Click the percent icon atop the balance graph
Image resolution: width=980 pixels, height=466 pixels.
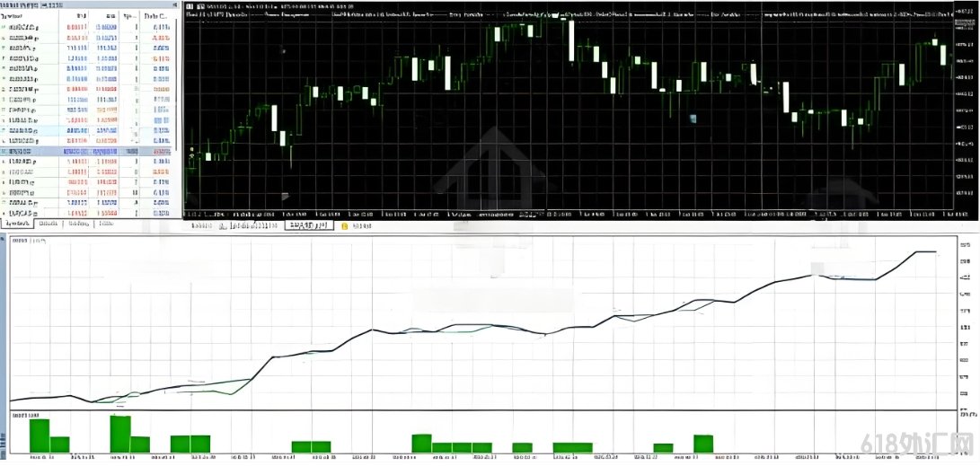coord(4,239)
